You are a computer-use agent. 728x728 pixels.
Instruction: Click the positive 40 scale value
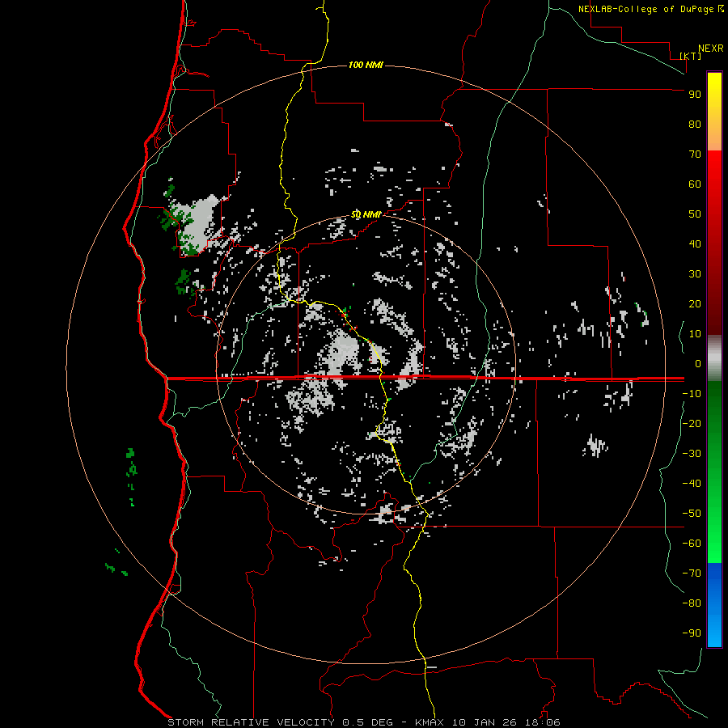pyautogui.click(x=695, y=244)
